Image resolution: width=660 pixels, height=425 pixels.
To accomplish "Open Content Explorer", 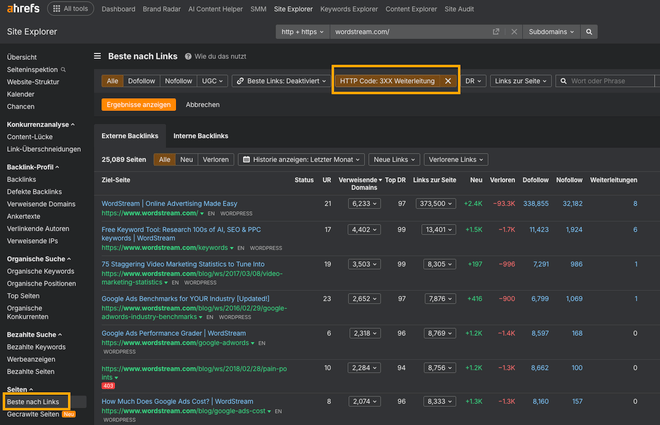I will click(x=411, y=9).
